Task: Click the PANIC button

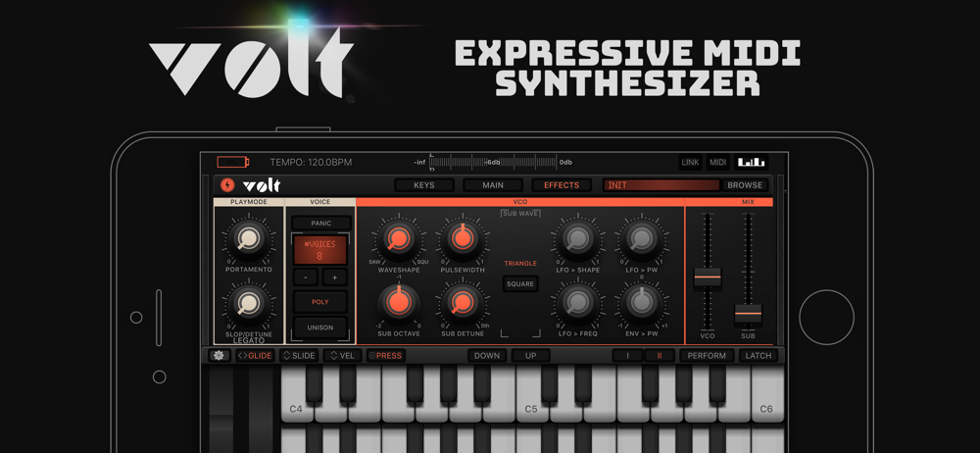Action: click(321, 223)
